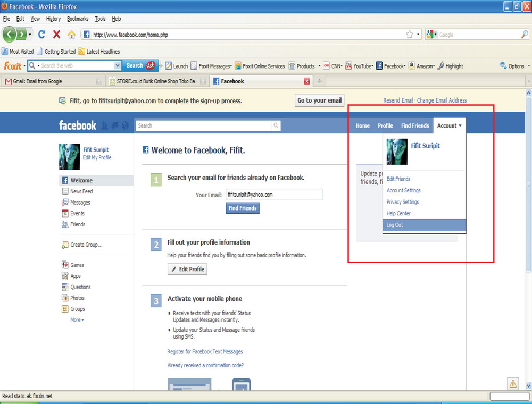Click the magnifier in the Google search box
Screen dimensions: 532x404
[x=525, y=34]
